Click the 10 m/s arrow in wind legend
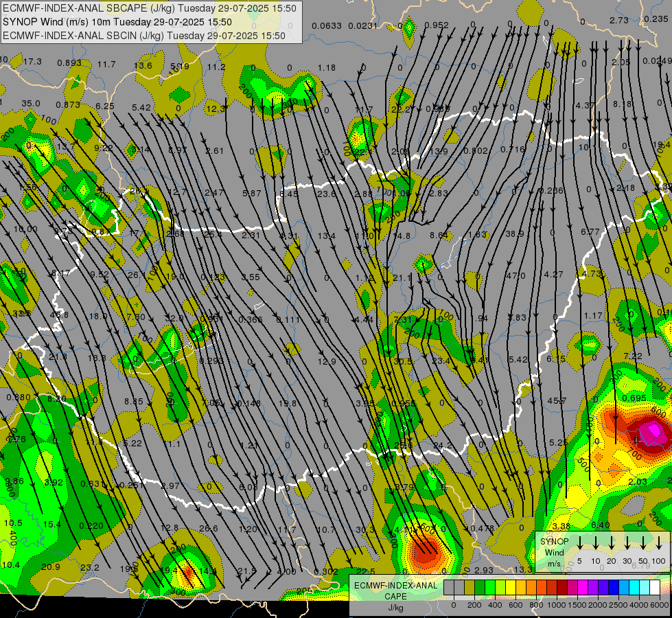The height and width of the screenshot is (618, 672). tap(596, 543)
